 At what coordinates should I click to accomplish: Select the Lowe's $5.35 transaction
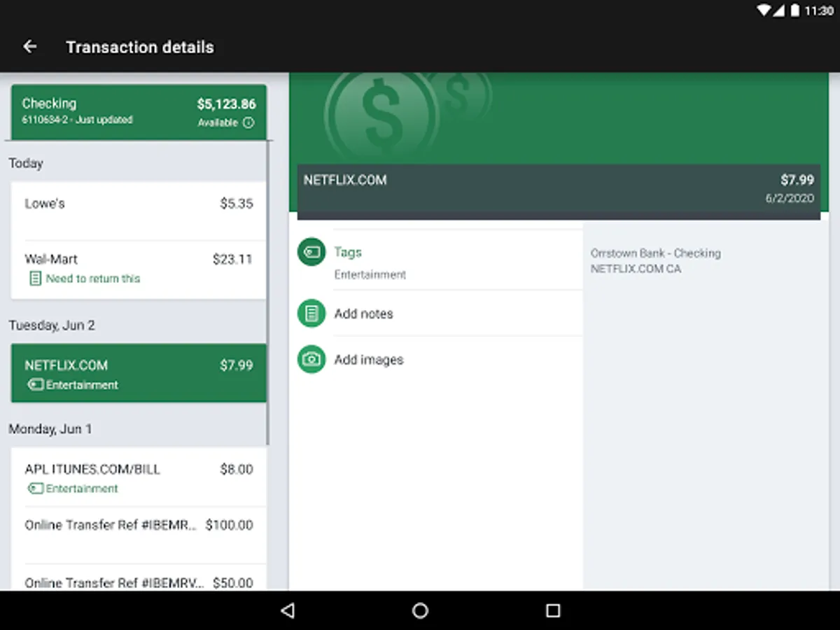(139, 211)
